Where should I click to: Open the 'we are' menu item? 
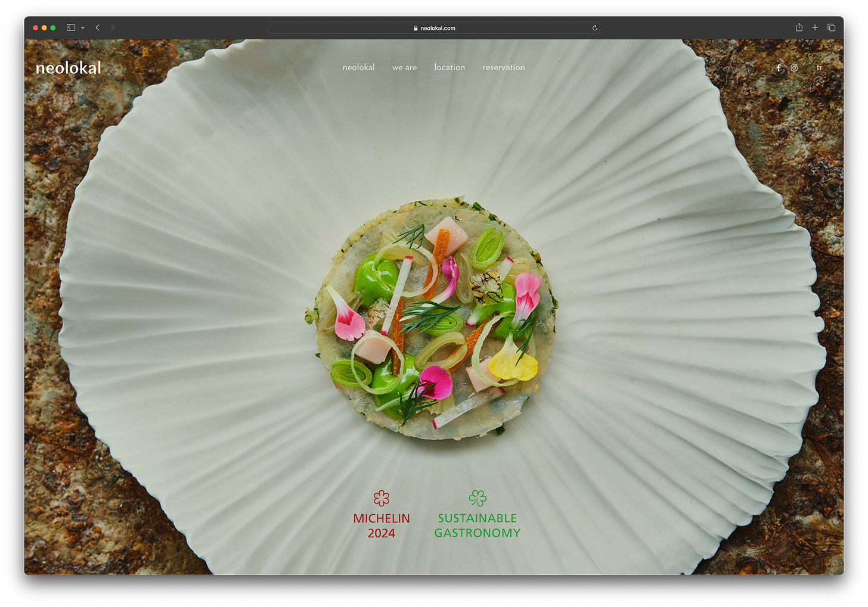click(405, 68)
